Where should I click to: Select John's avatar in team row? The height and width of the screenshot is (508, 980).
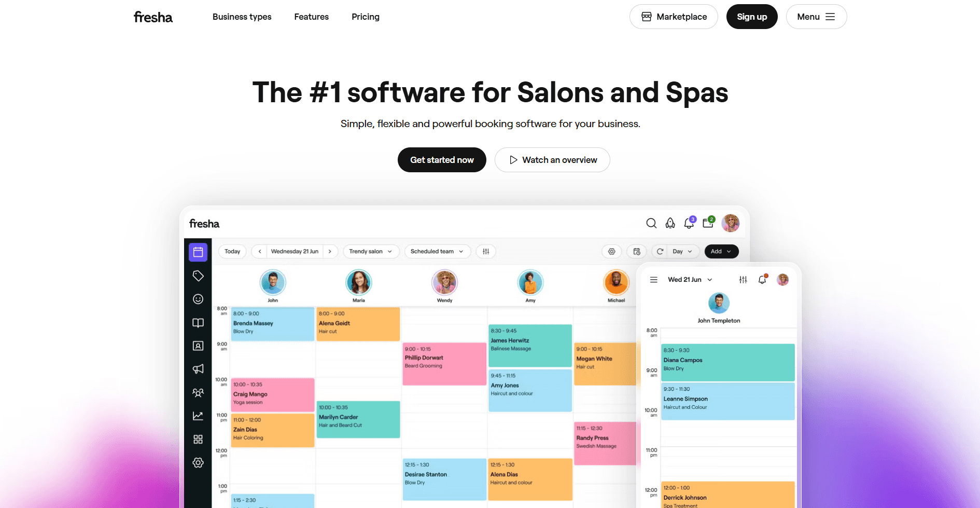tap(273, 283)
